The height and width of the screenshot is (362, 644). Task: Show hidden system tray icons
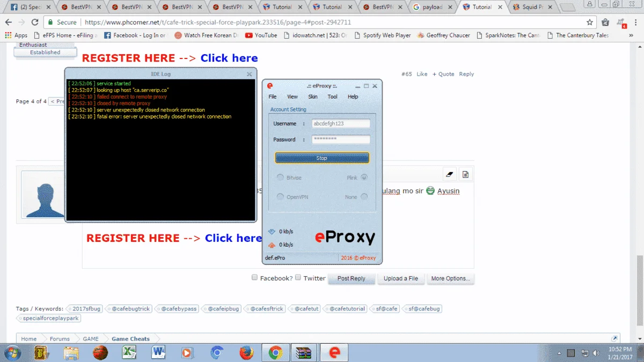[559, 353]
